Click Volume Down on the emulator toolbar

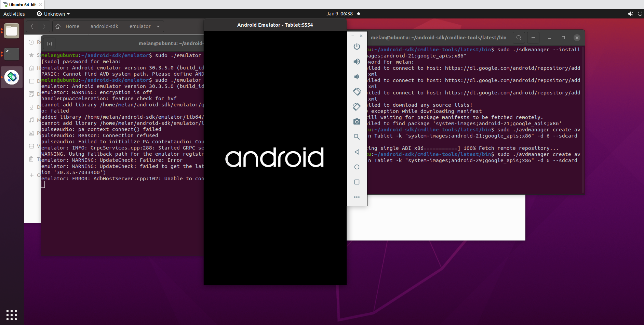point(357,77)
